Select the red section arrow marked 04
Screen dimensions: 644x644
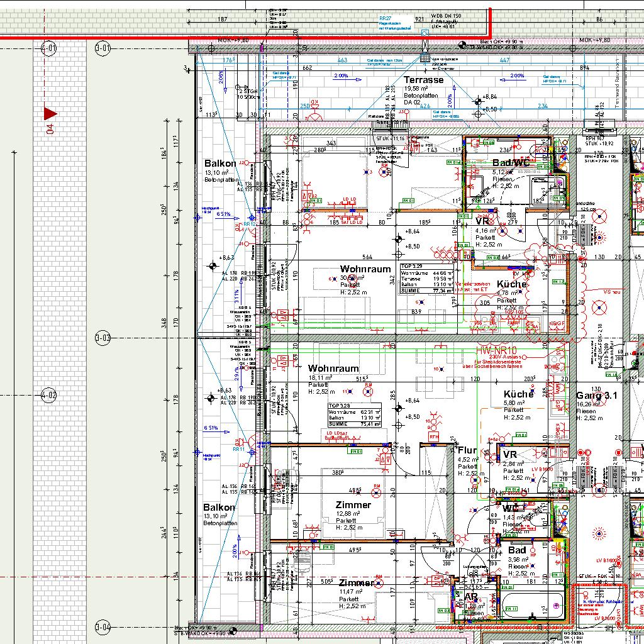50,114
